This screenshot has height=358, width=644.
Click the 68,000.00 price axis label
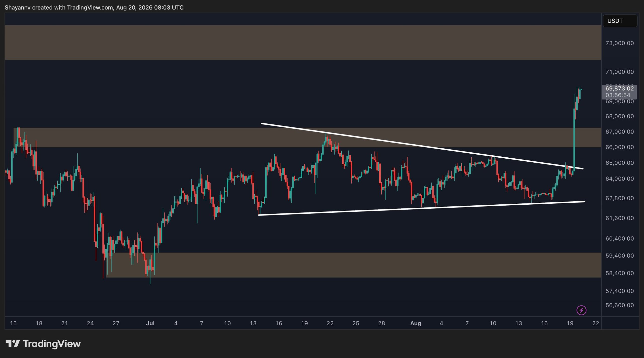(620, 116)
